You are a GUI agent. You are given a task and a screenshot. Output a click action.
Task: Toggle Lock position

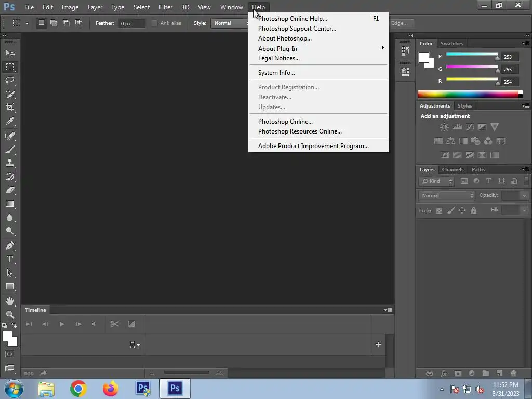[x=462, y=211]
